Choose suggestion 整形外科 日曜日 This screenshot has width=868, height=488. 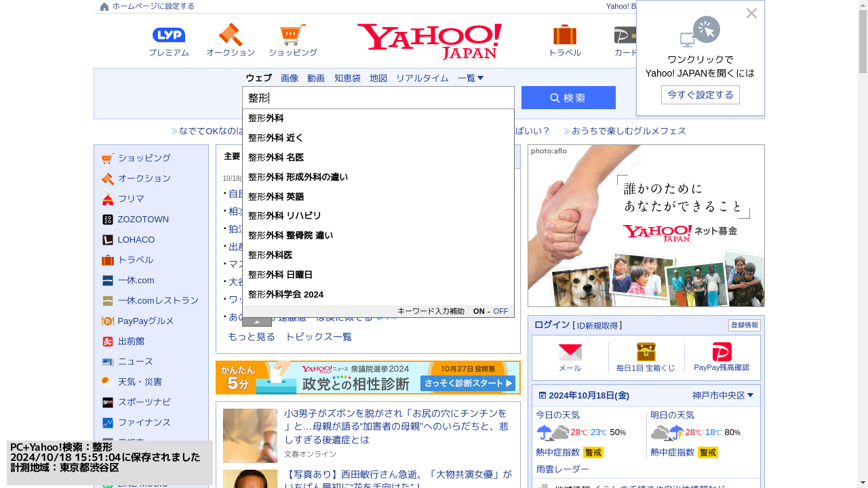378,274
